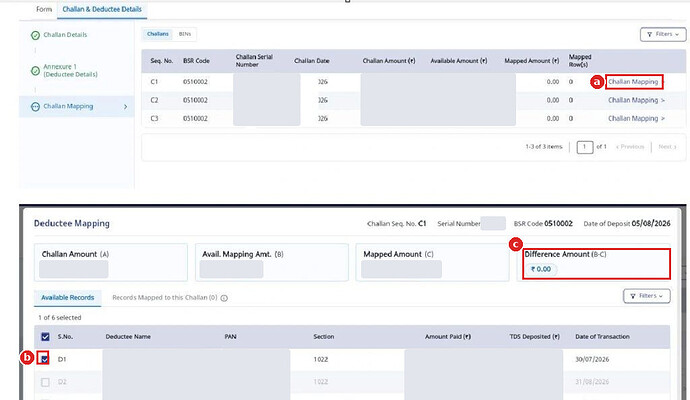Click the Challan Mapping step status icon
The height and width of the screenshot is (400, 690).
[36, 106]
